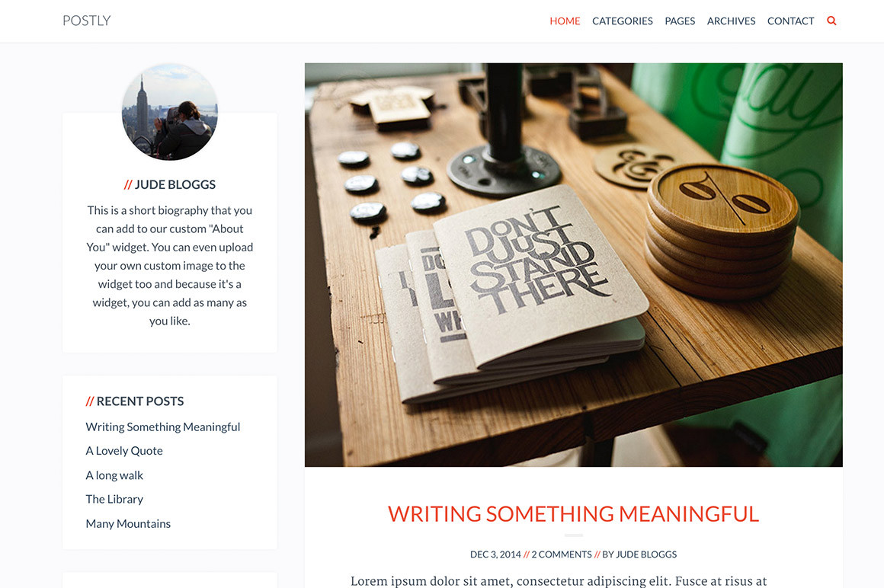Open the PAGES menu item
Image resolution: width=884 pixels, height=588 pixels.
[680, 21]
